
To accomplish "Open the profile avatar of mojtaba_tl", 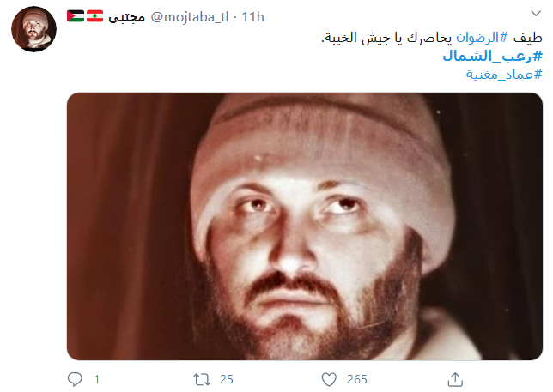I will [33, 29].
